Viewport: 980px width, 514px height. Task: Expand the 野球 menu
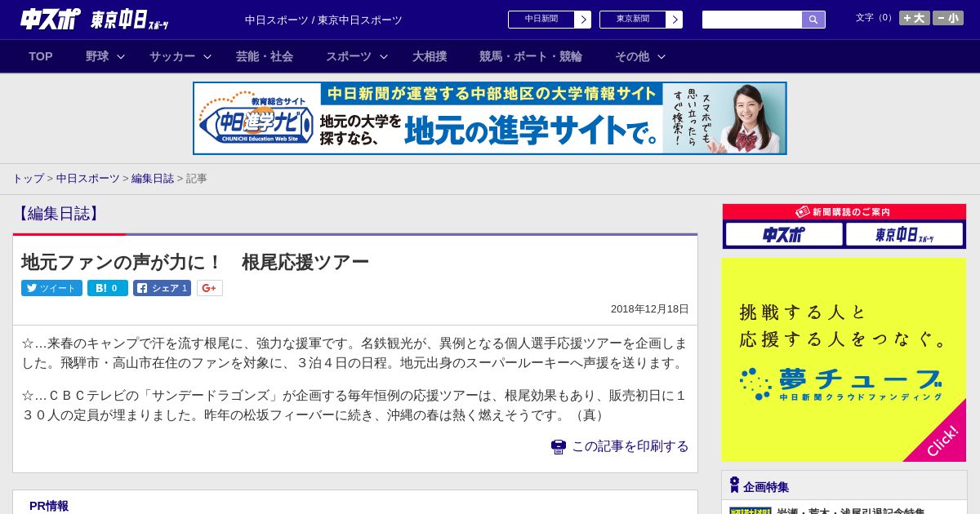click(x=105, y=56)
